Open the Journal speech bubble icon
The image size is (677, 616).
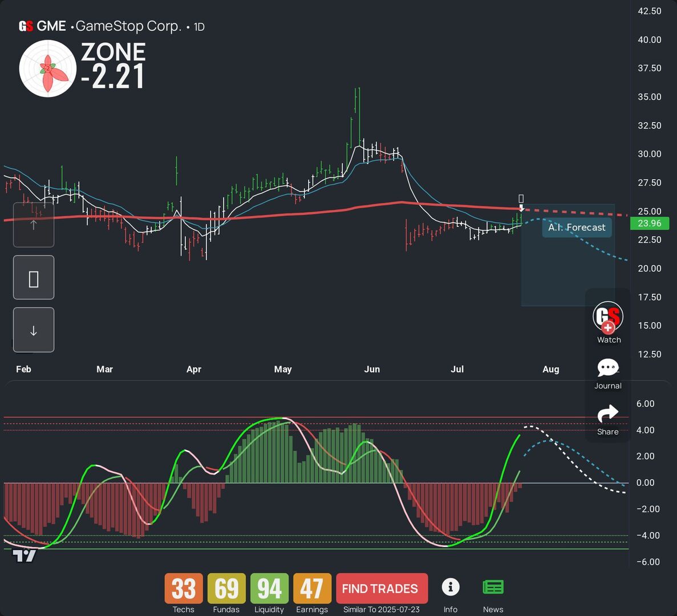coord(608,368)
